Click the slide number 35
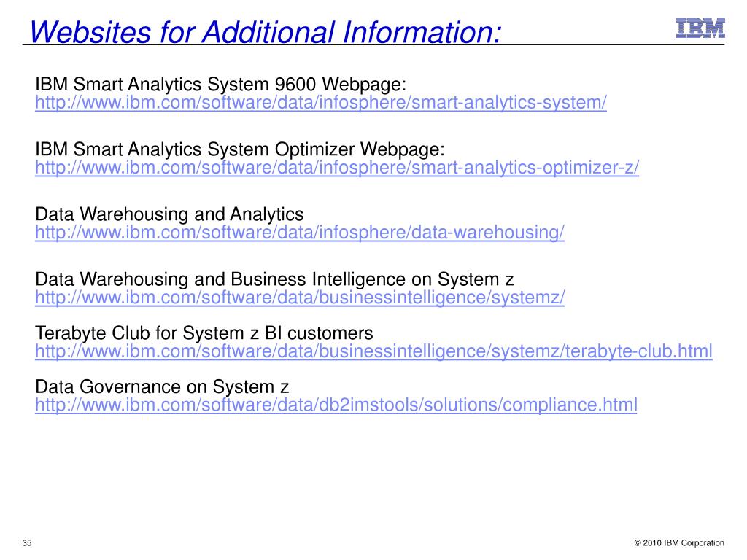 (x=27, y=542)
